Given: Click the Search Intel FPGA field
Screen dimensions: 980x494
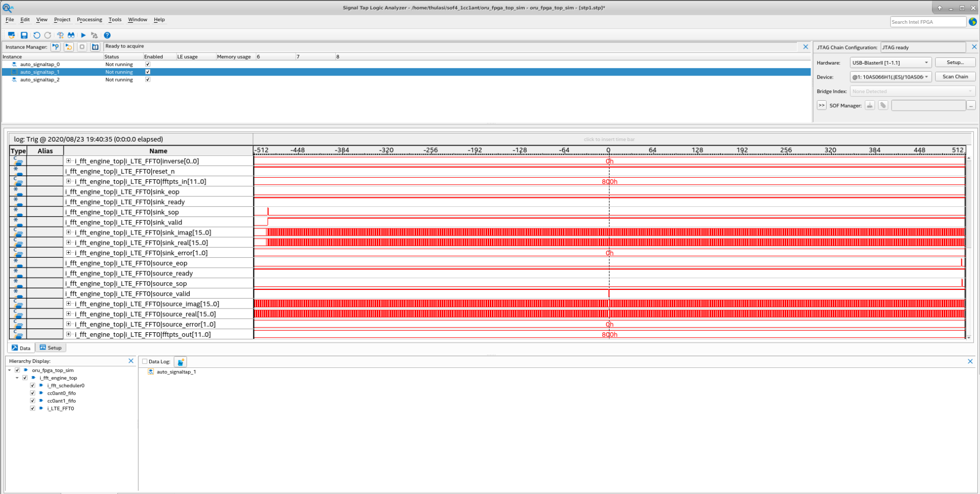Looking at the screenshot, I should point(927,22).
